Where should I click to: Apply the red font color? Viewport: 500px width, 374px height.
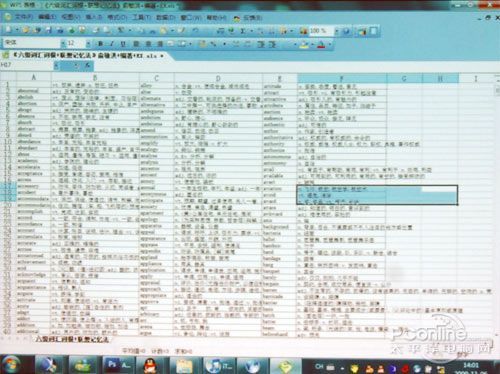click(321, 44)
